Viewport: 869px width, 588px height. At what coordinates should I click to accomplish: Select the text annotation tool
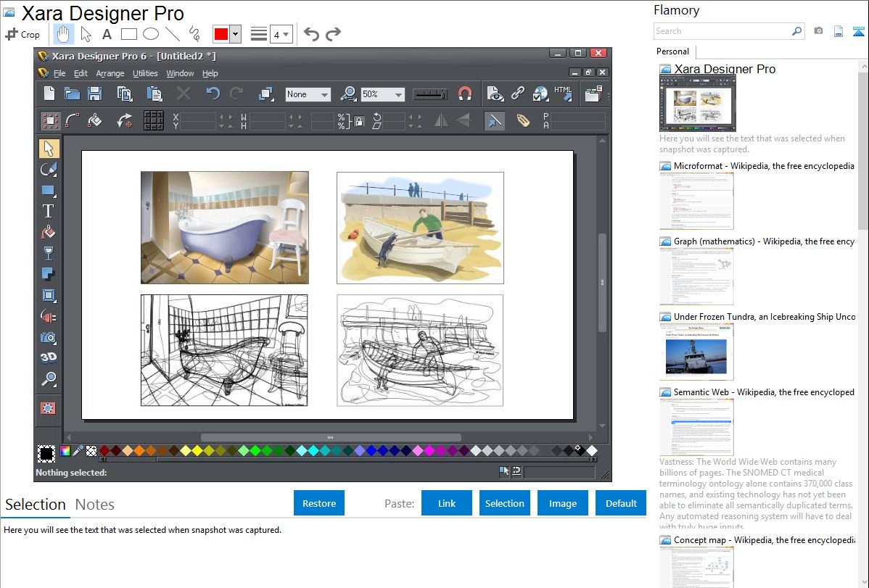tap(107, 34)
